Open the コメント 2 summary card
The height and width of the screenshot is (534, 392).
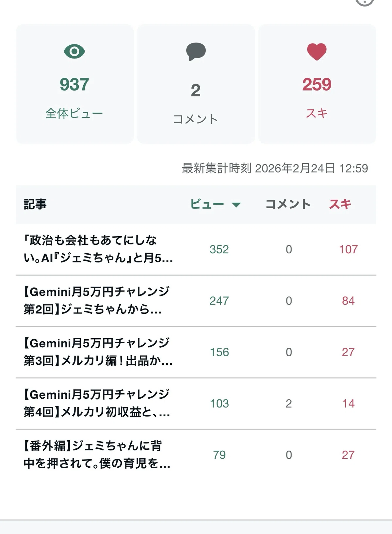pos(196,84)
